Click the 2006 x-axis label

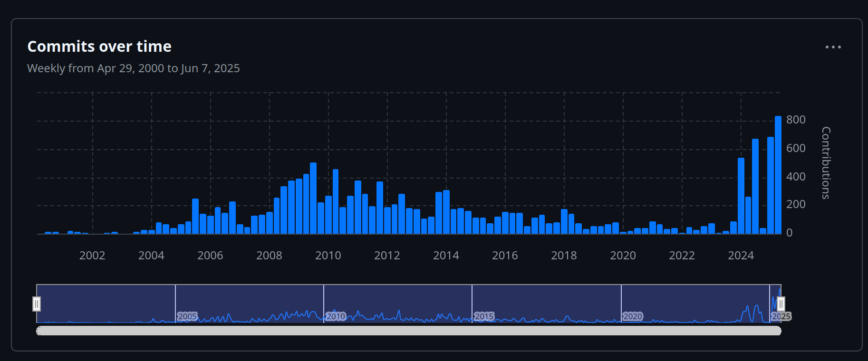210,256
